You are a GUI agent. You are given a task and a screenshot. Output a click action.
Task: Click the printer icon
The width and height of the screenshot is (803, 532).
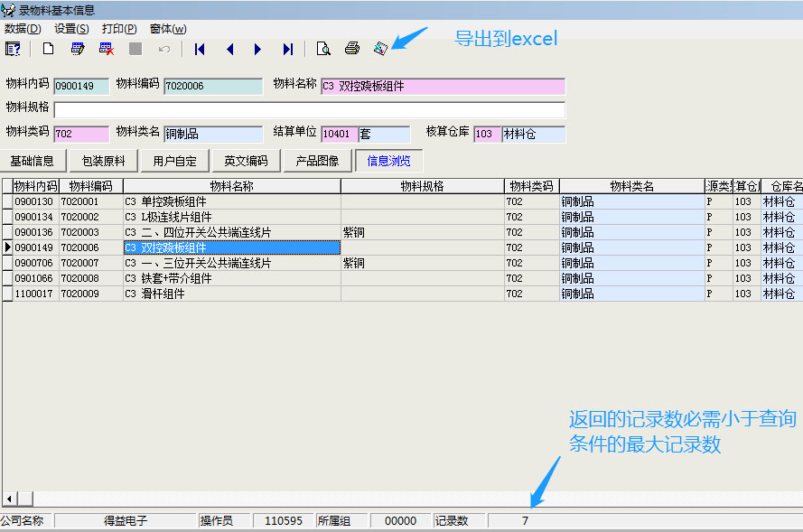click(352, 49)
